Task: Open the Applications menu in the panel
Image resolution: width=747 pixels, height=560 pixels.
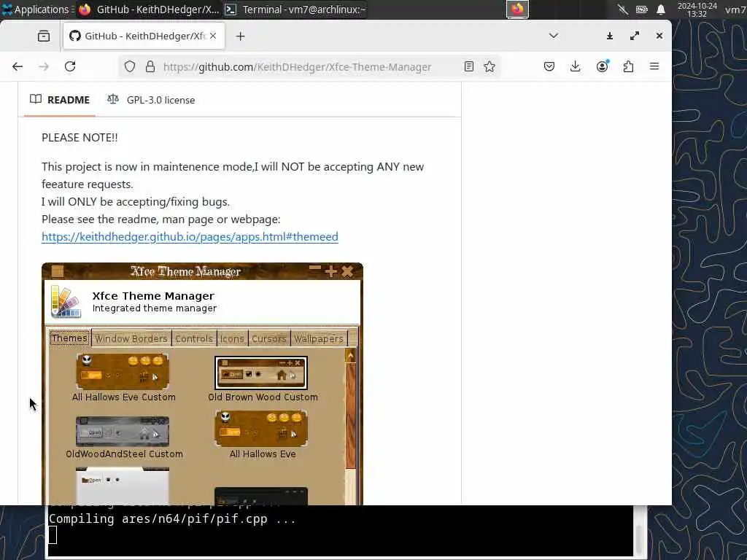Action: (x=36, y=9)
